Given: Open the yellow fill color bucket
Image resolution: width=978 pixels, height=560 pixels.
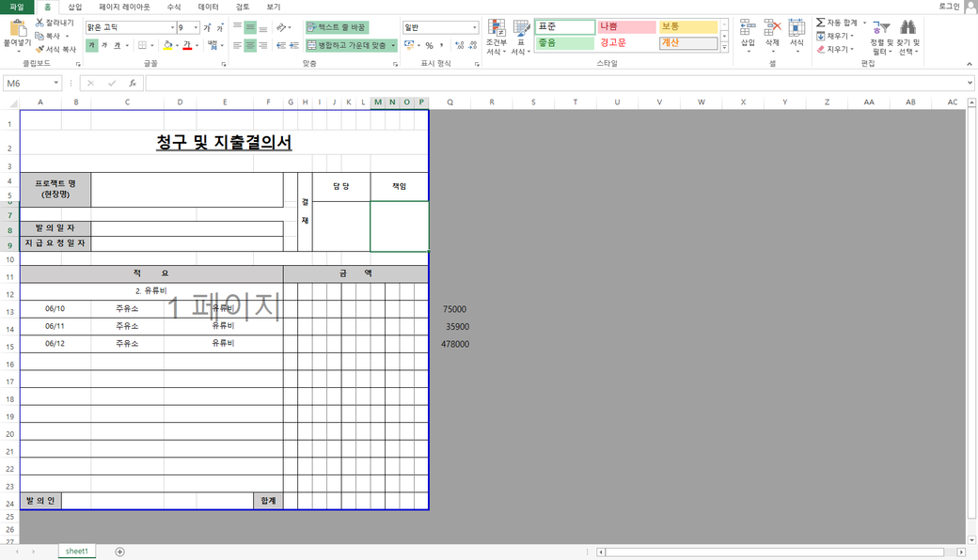Looking at the screenshot, I should (167, 45).
